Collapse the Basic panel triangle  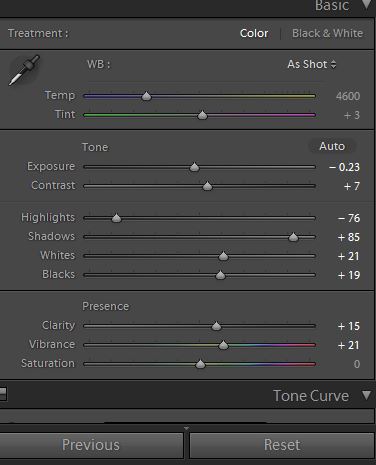[367, 4]
